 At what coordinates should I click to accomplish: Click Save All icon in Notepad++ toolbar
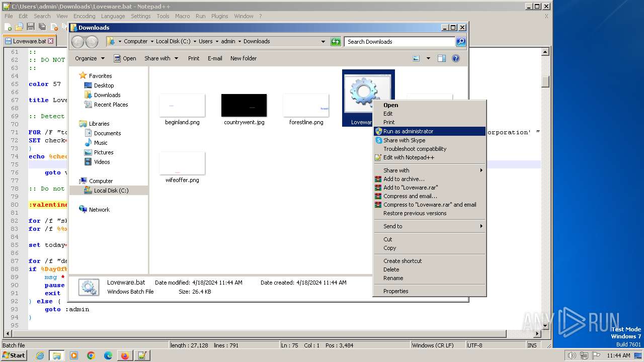pyautogui.click(x=42, y=27)
